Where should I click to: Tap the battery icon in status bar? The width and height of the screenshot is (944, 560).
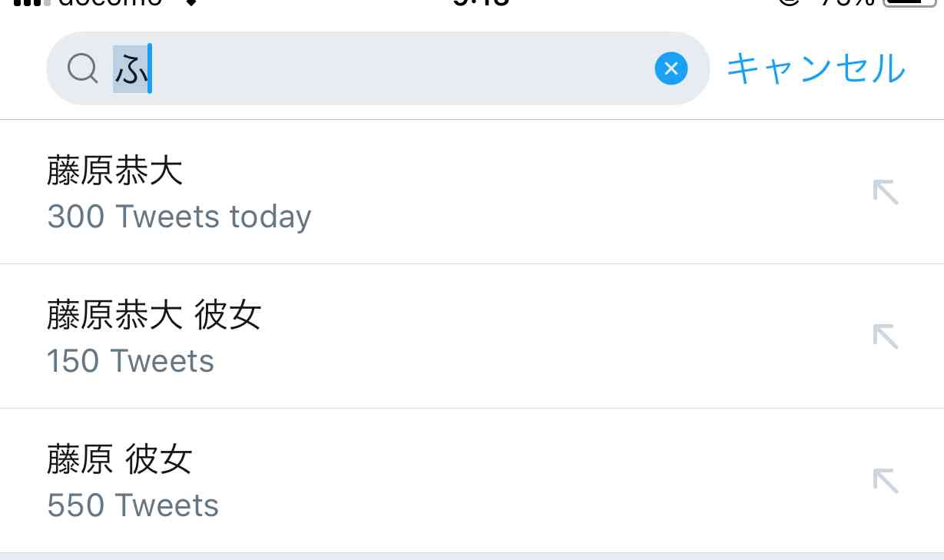pyautogui.click(x=910, y=2)
